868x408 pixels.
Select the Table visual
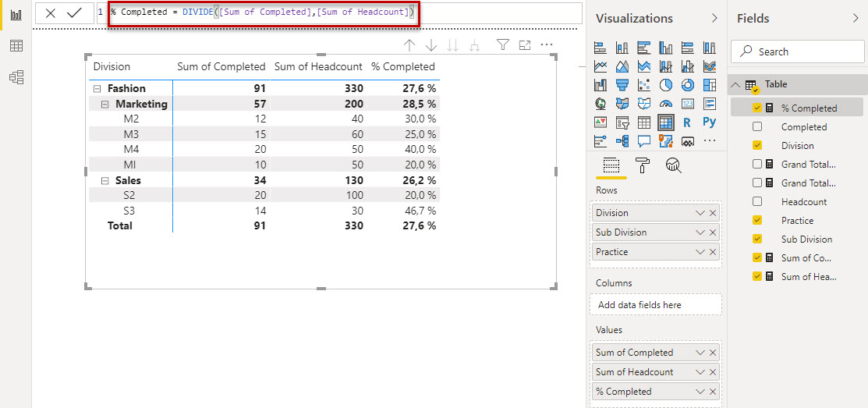(644, 122)
